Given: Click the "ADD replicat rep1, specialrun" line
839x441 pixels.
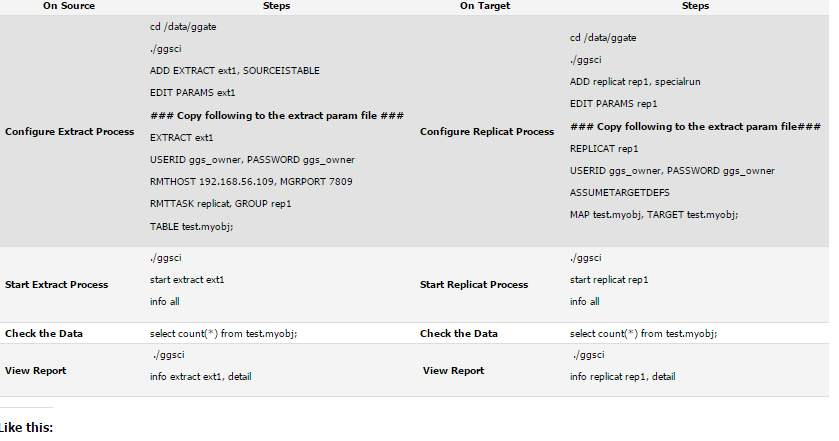Looking at the screenshot, I should 635,82.
